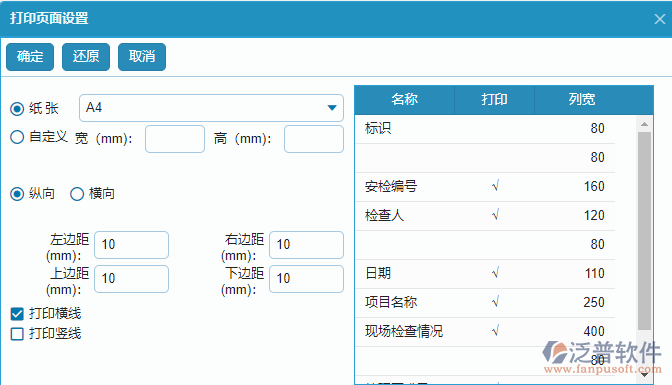The image size is (672, 385).
Task: Toggle print checkmark for 检查人 row
Action: [x=495, y=215]
